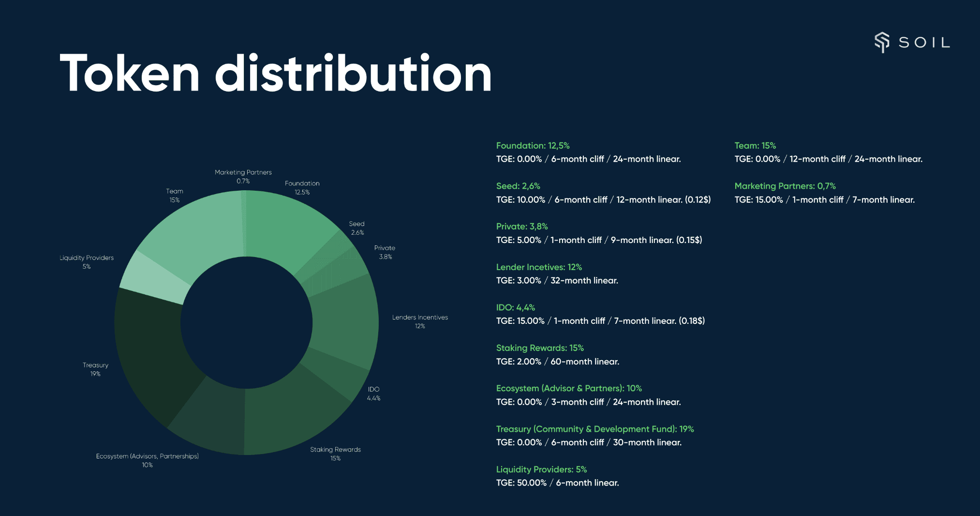Select the "Staking Rewards: 15%" green heading
980x516 pixels.
540,348
